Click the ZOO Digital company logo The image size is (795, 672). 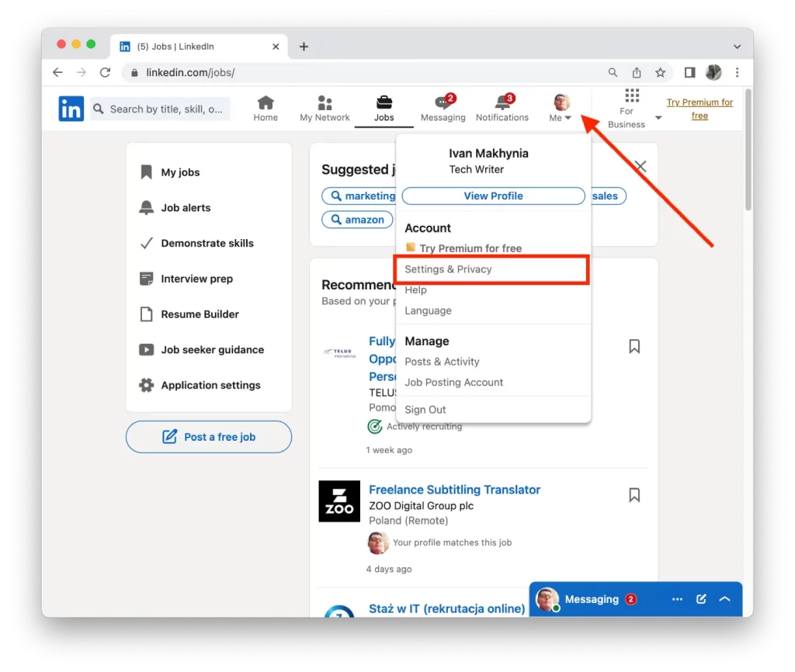click(339, 501)
